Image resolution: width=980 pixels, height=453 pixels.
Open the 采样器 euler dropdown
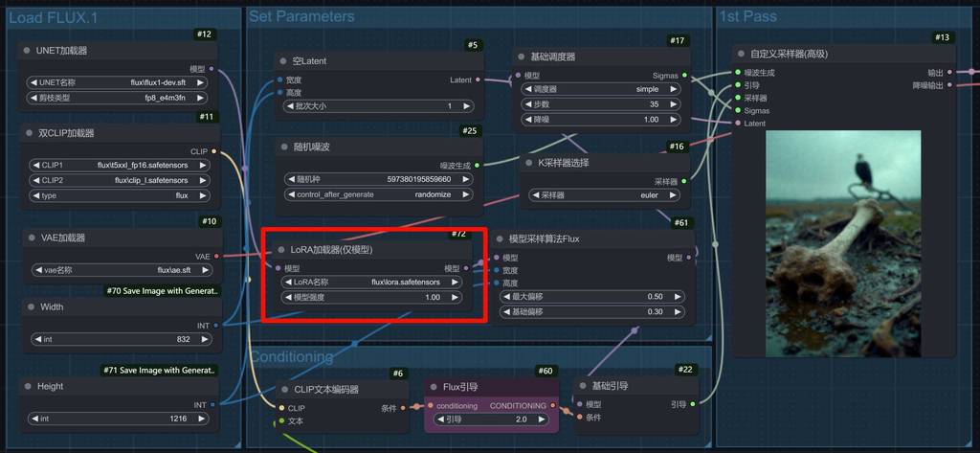tap(603, 195)
